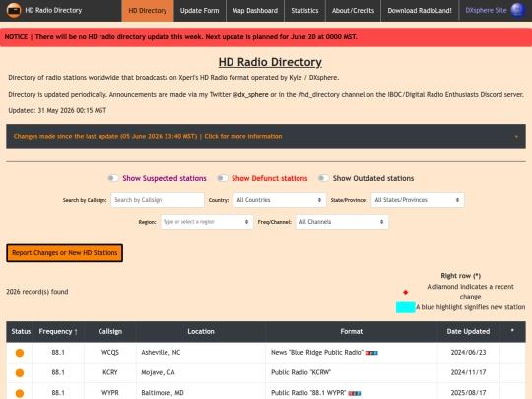Click the Updated: 31 May 2026 text
The width and height of the screenshot is (532, 399).
(57, 110)
